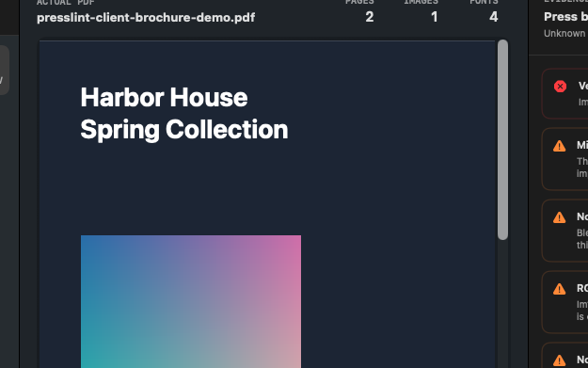Click the "Unknown" status text
The image size is (588, 368).
click(564, 33)
